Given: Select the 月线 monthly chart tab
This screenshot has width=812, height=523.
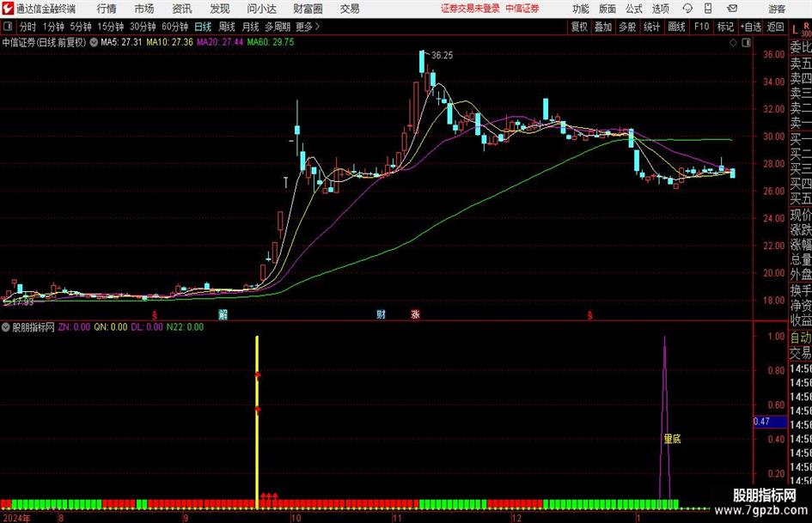Looking at the screenshot, I should 250,27.
